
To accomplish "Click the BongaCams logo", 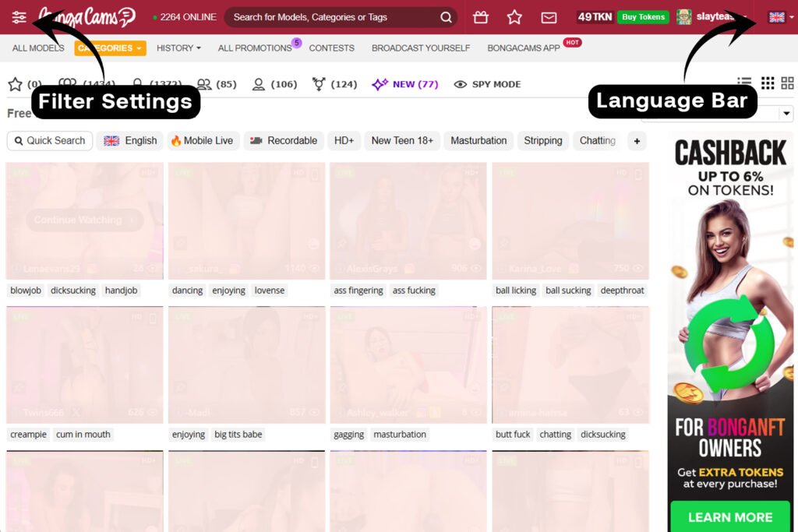I will 87,17.
